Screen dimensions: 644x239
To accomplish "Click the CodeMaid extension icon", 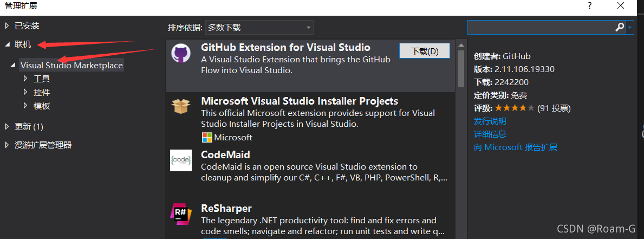I will click(x=180, y=160).
